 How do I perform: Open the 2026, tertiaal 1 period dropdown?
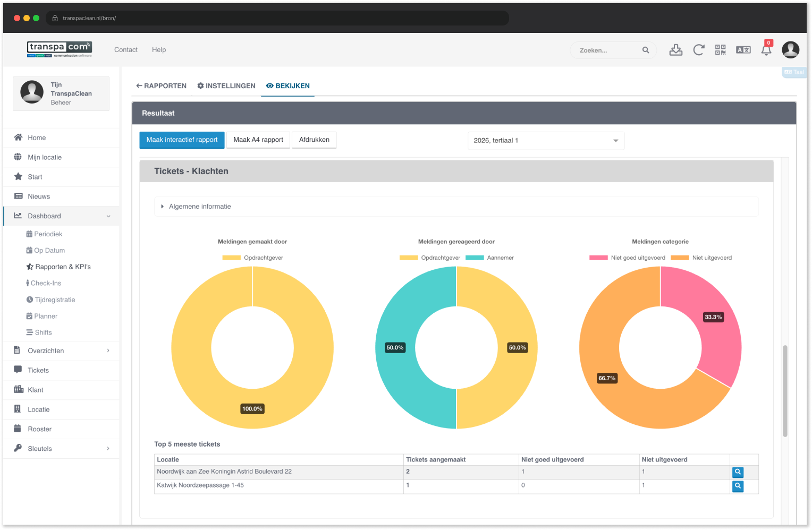546,141
